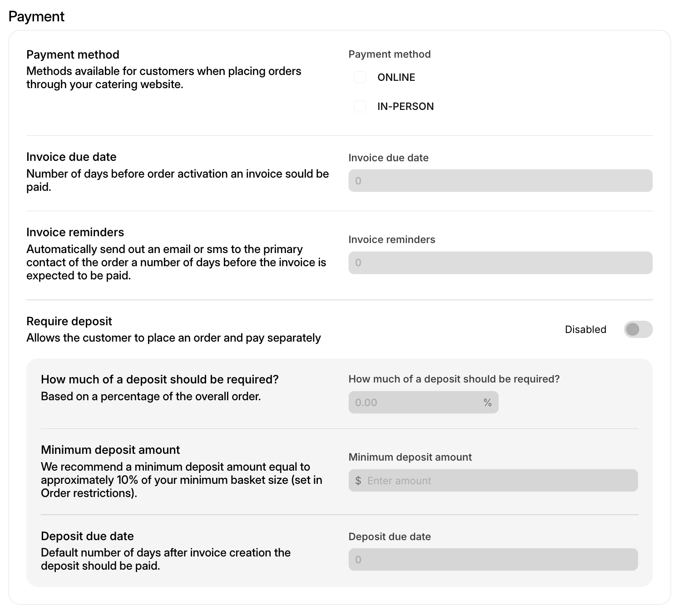Click the small Invoice due date field label
The image size is (682, 616).
pos(388,158)
